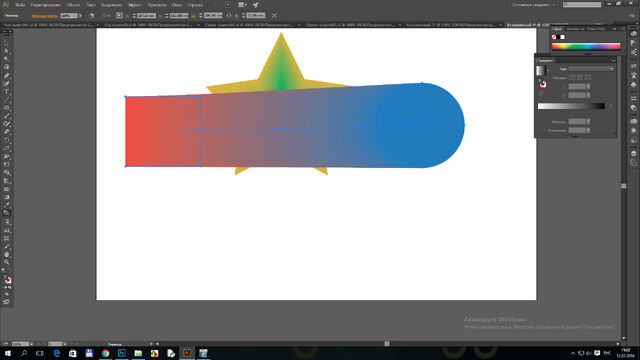
Task: Select the Paintbrush tool
Action: click(7, 116)
